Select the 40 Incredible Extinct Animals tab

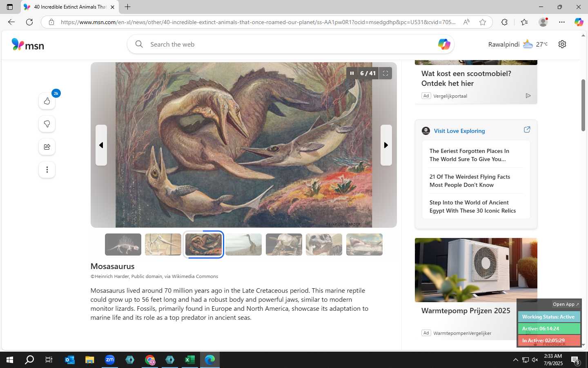(69, 7)
